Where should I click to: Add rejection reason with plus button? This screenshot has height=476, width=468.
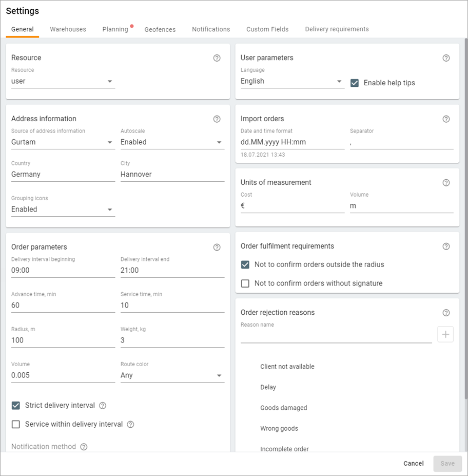[445, 335]
